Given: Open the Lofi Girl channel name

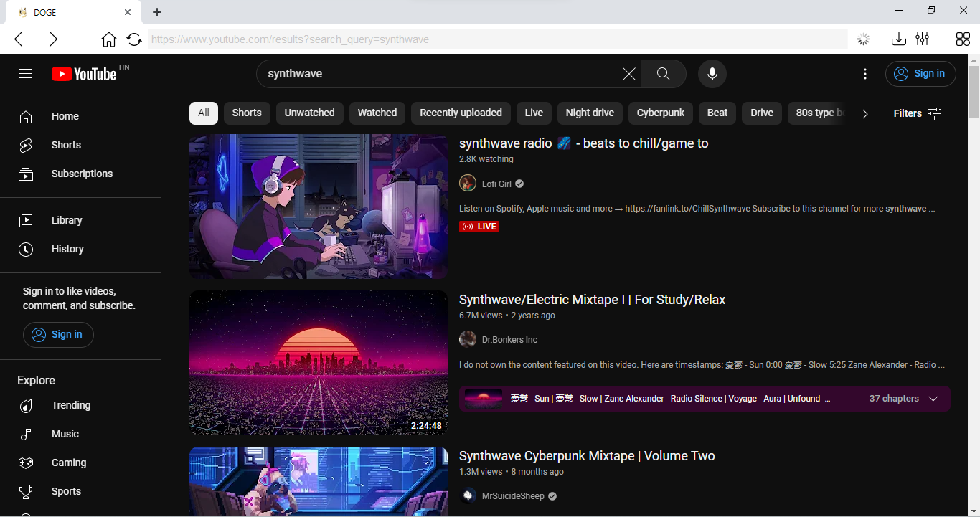Looking at the screenshot, I should [496, 184].
